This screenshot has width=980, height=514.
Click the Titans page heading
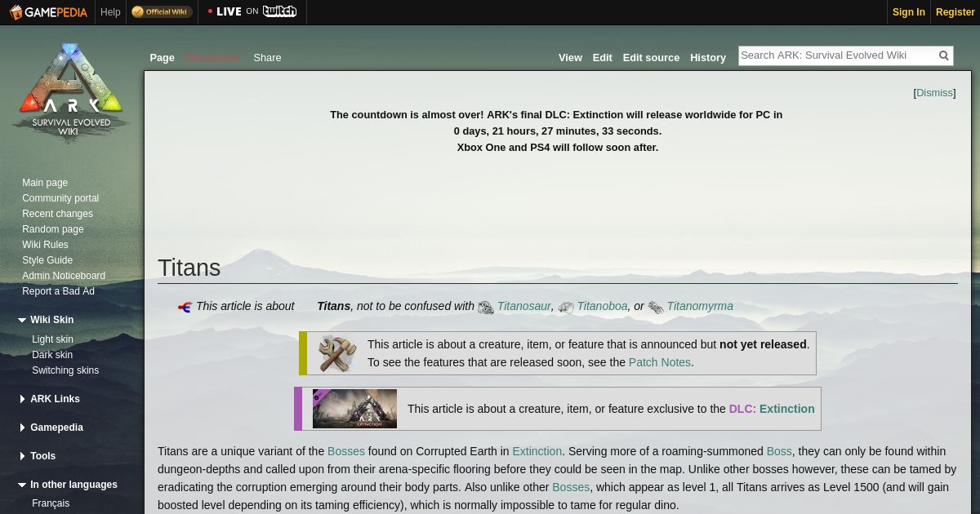(189, 268)
